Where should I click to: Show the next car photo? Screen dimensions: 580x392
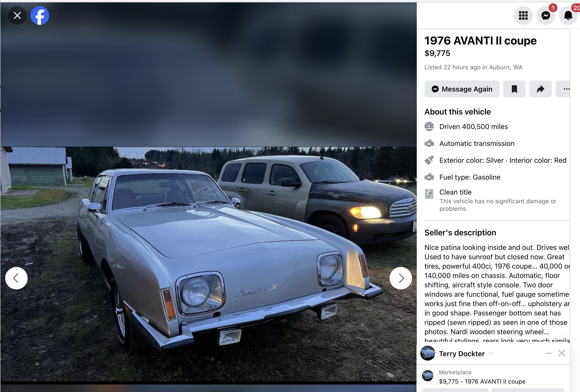coord(401,278)
